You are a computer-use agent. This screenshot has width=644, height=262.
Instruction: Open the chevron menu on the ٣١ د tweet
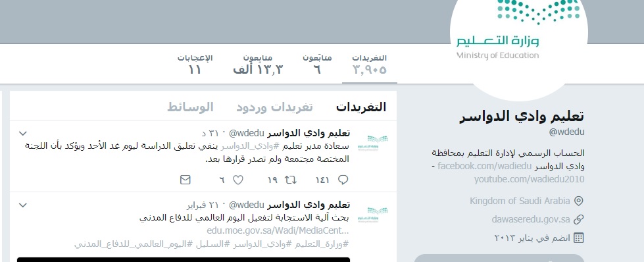click(23, 133)
